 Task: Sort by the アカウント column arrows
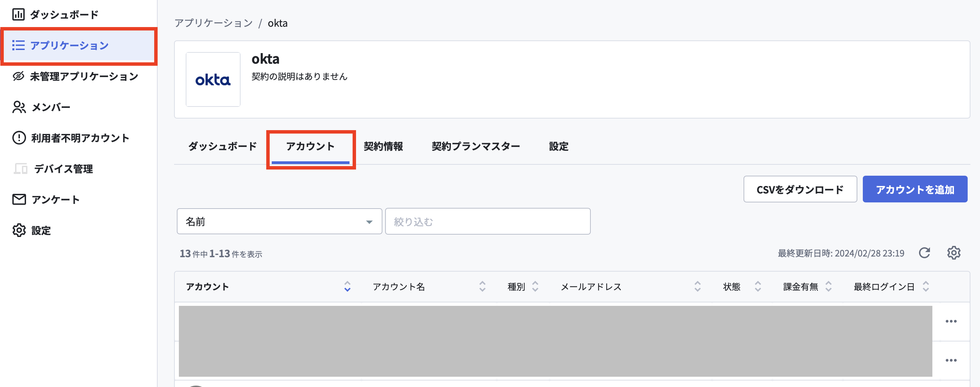pos(347,286)
